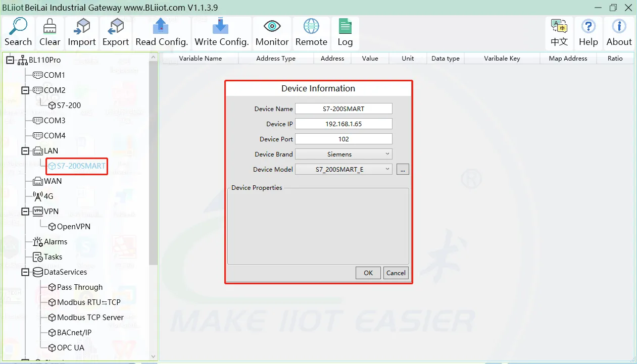Click OK in Device Information dialog
This screenshot has height=364, width=637.
(x=368, y=273)
